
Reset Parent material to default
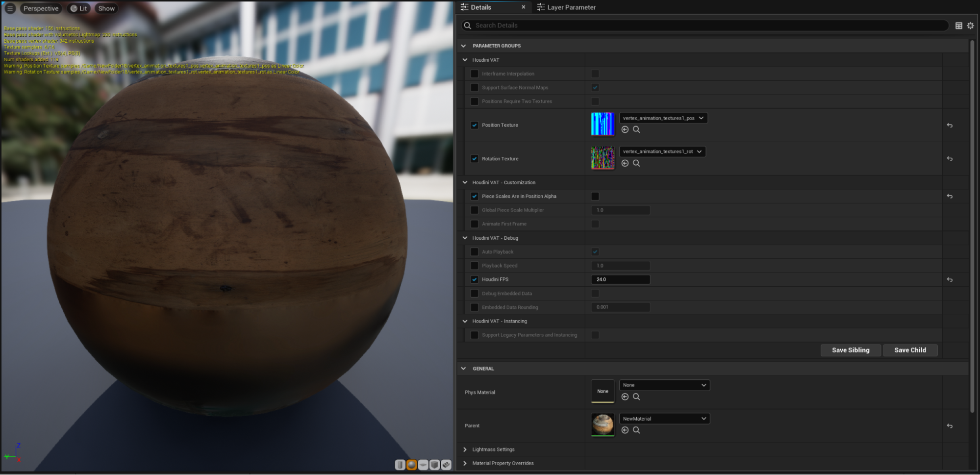coord(950,426)
